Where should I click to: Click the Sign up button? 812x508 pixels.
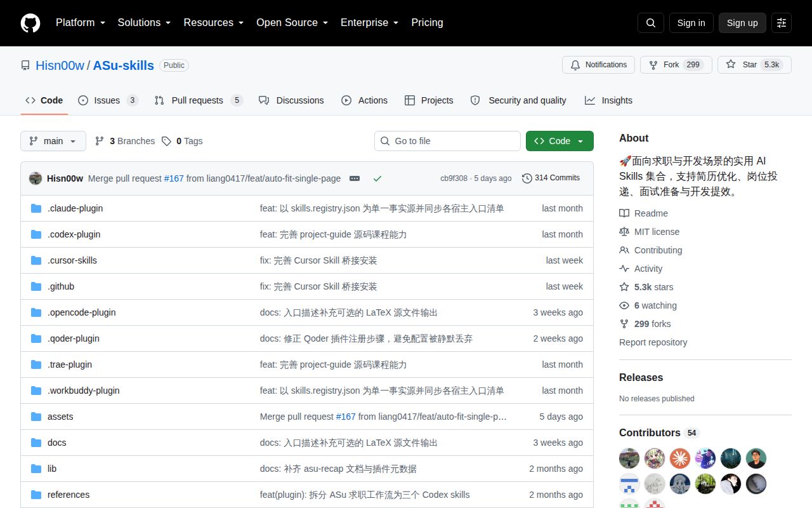click(x=742, y=23)
